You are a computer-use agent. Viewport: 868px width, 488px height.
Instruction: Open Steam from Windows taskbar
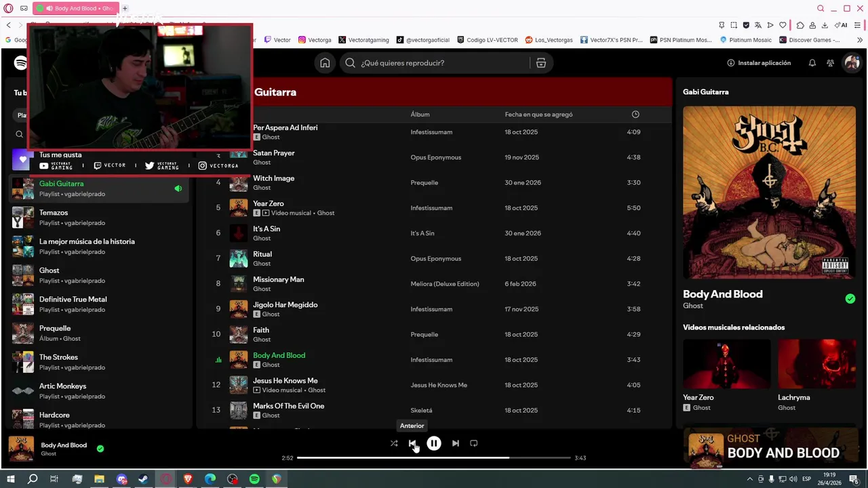(x=143, y=479)
